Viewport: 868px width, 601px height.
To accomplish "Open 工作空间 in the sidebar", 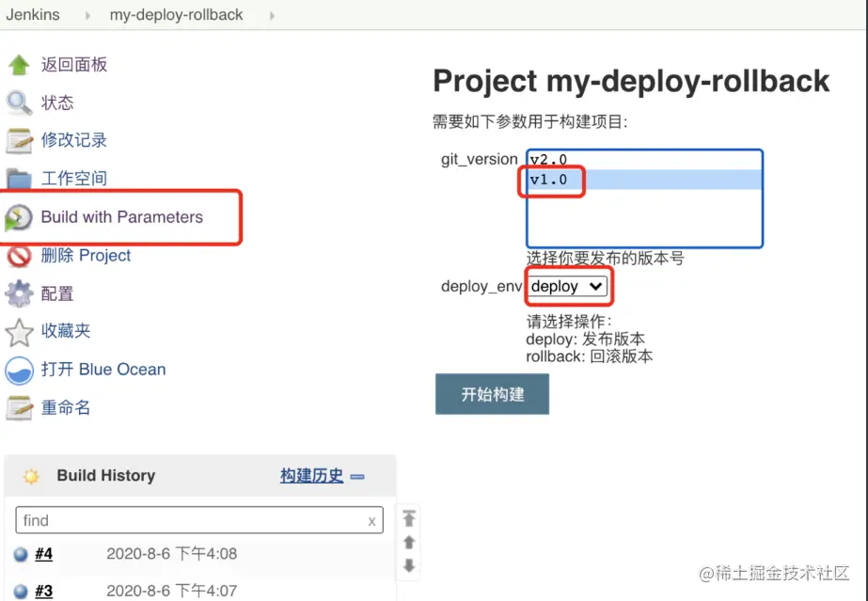I will coord(74,178).
